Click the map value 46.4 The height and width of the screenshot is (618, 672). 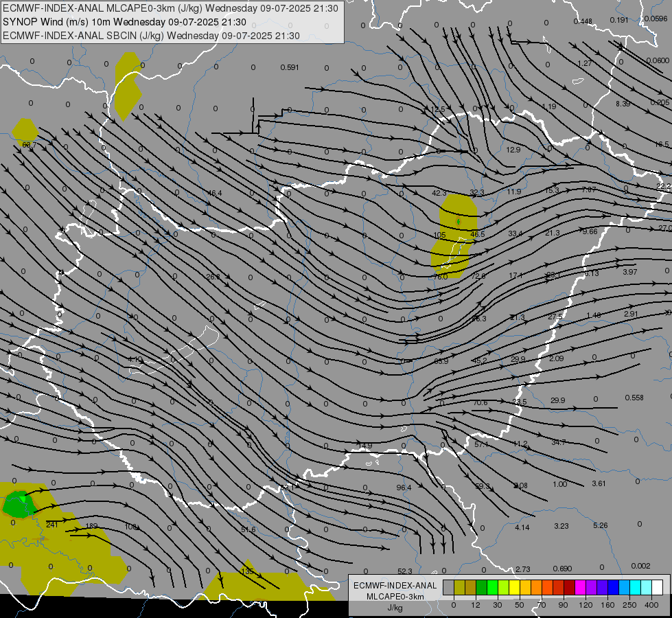[215, 194]
